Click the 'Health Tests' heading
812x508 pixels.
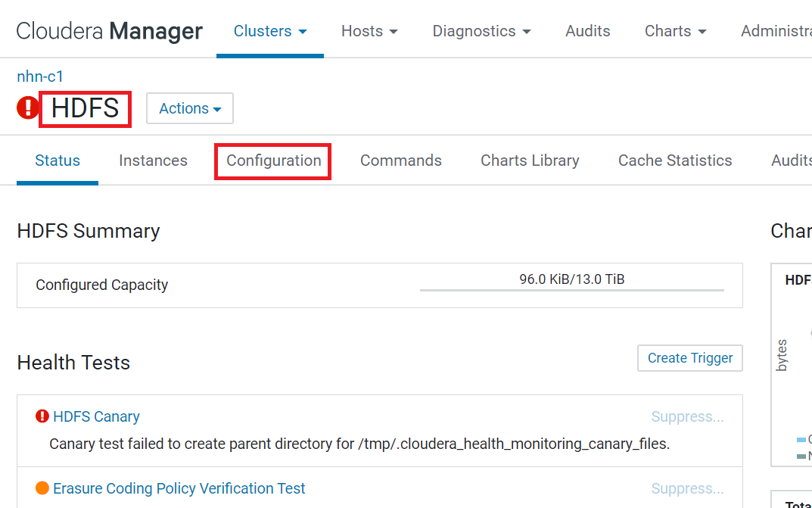73,363
